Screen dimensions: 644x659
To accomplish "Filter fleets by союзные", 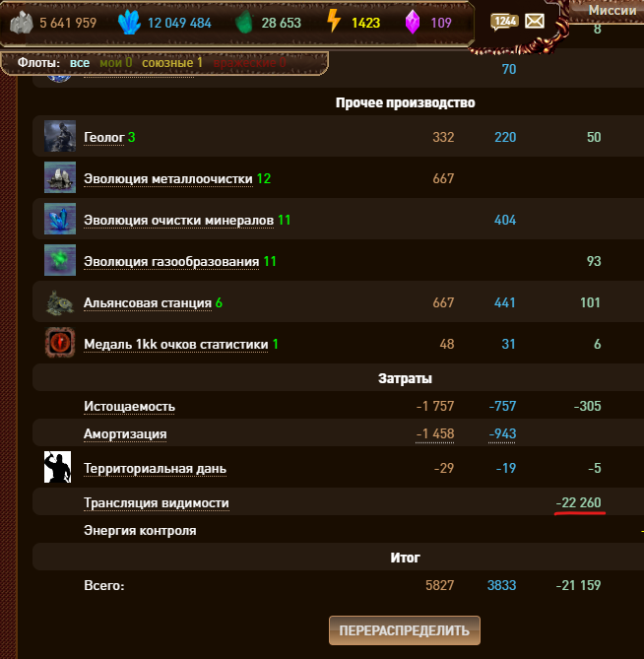I will pos(172,63).
